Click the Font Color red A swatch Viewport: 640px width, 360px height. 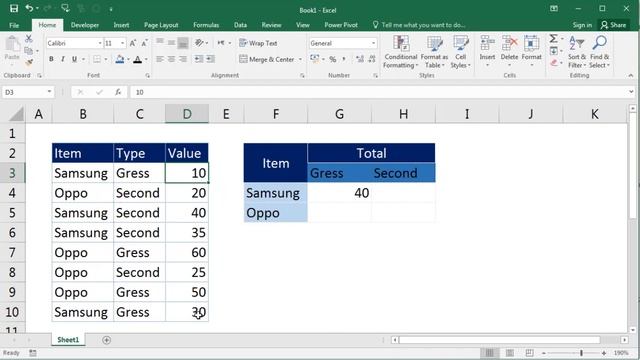[138, 60]
